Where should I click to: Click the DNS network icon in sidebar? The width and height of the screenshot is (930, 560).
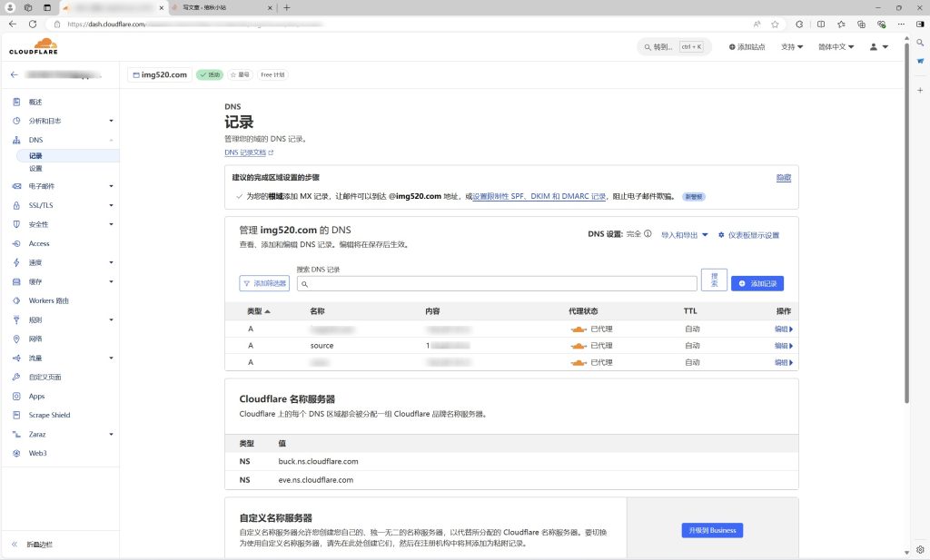click(x=16, y=140)
